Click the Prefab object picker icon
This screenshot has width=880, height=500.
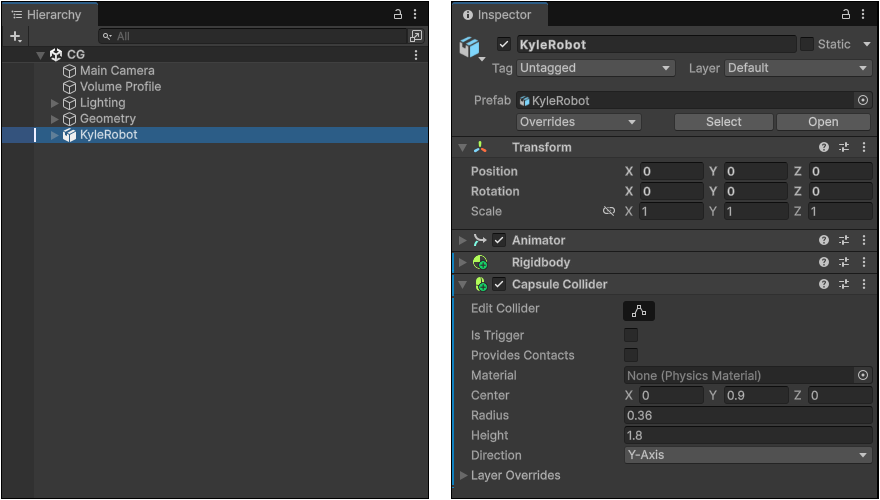(x=863, y=101)
